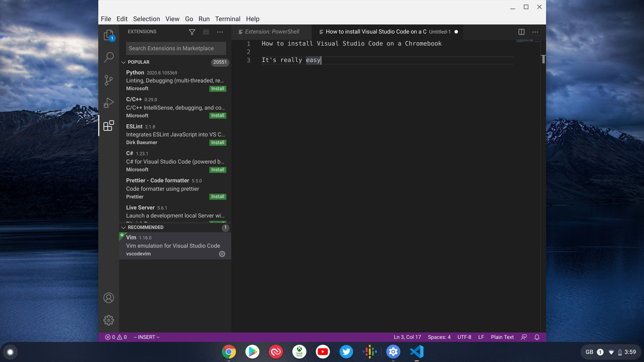Viewport: 644px width, 362px height.
Task: Click Install button for Python extension
Action: [x=218, y=88]
